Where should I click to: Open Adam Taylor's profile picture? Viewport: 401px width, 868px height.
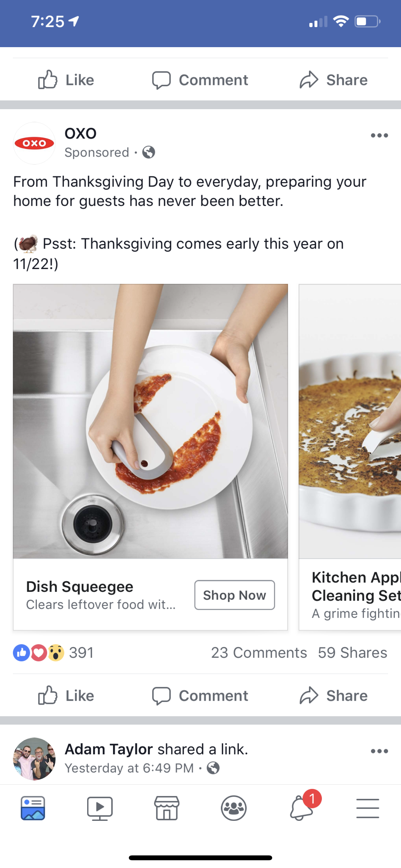click(x=34, y=759)
